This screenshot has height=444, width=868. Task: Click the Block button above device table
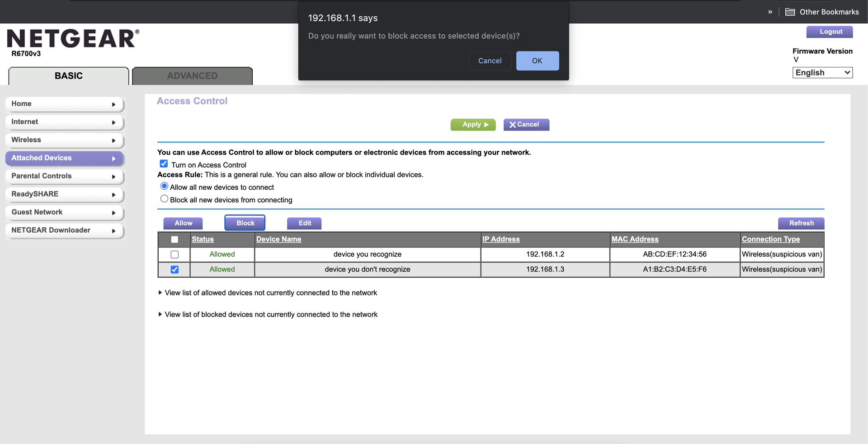click(x=245, y=223)
